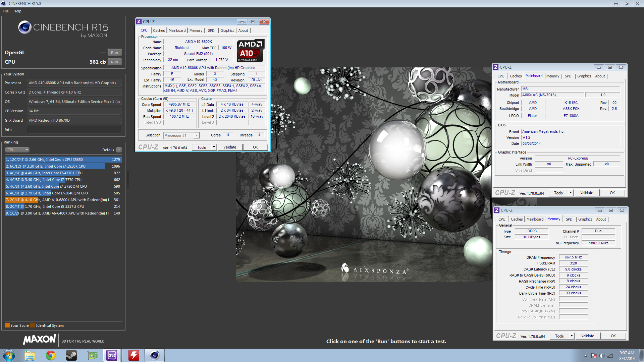Switch to Memory tab in CPU window
This screenshot has width=644, height=362.
pos(196,31)
